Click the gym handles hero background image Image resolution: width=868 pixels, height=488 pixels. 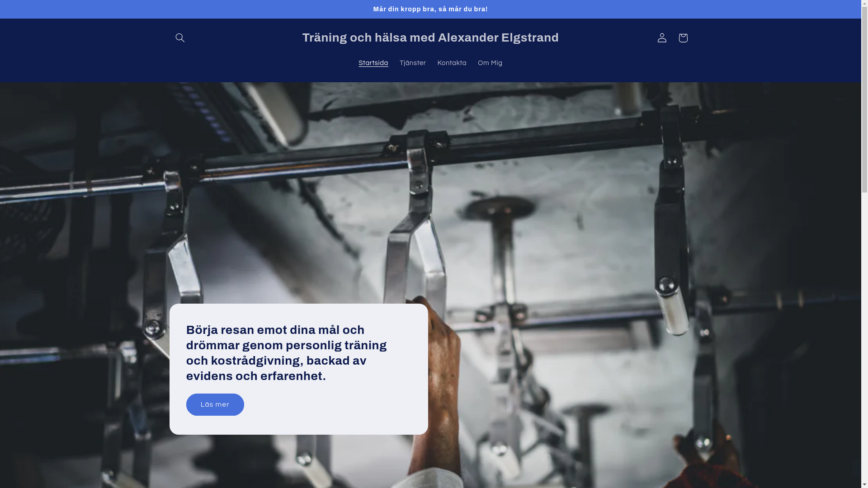588,203
